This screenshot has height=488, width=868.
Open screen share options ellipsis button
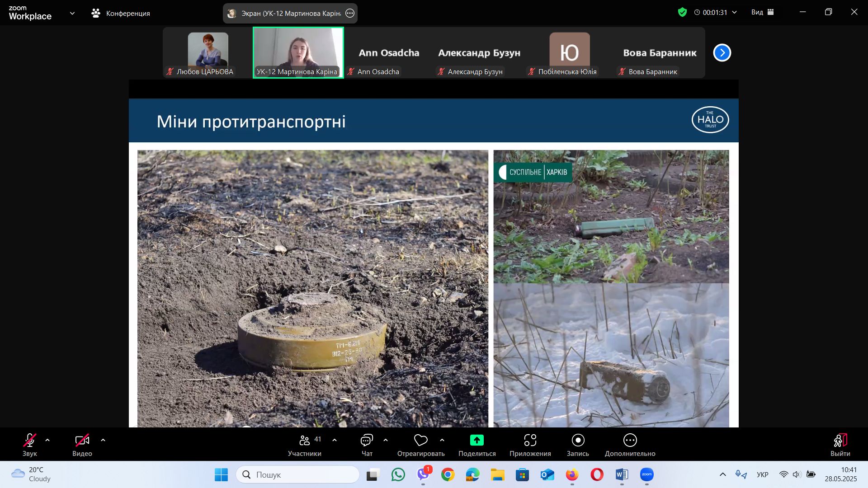pos(349,14)
